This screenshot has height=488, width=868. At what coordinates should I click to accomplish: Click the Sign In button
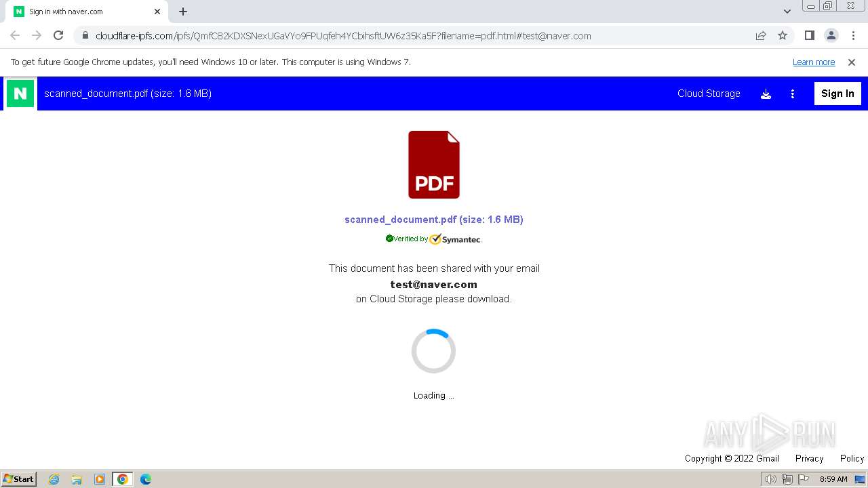click(837, 94)
